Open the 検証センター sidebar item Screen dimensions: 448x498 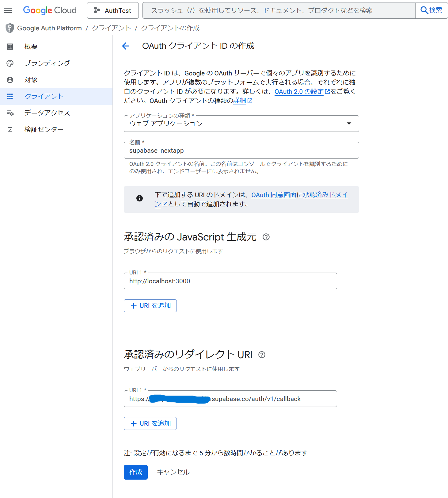(56, 129)
